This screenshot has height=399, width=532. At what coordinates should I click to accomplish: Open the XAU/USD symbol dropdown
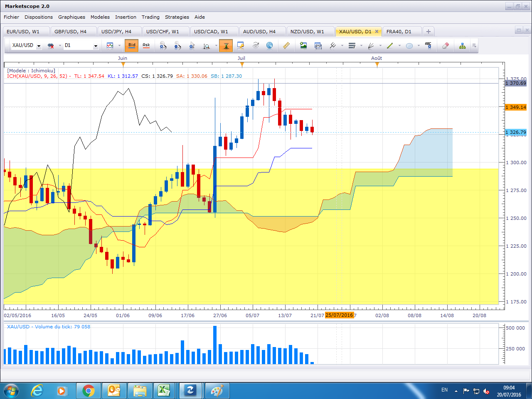[39, 46]
